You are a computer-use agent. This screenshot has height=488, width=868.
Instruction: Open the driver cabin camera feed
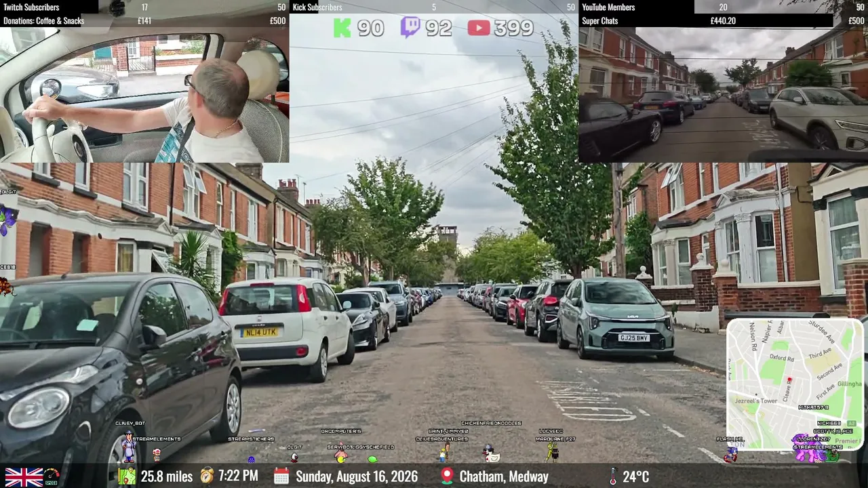click(144, 96)
